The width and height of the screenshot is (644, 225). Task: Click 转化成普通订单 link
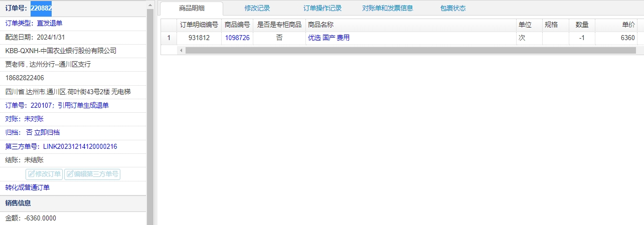pos(28,187)
